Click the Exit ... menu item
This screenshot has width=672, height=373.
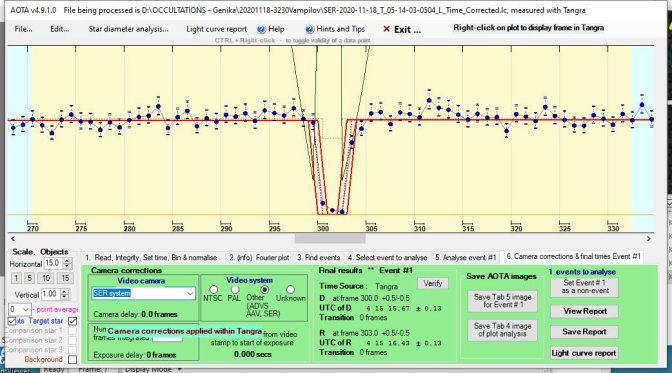coord(407,29)
